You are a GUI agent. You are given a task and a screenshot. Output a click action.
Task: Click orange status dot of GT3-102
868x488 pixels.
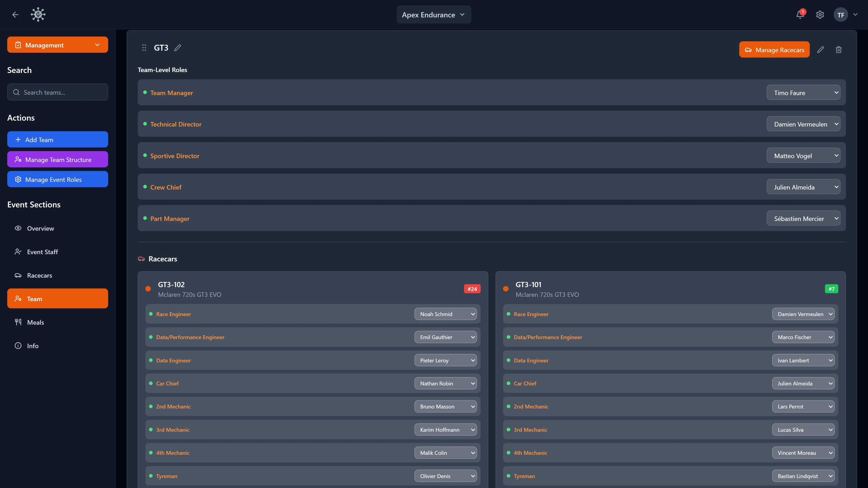(148, 289)
